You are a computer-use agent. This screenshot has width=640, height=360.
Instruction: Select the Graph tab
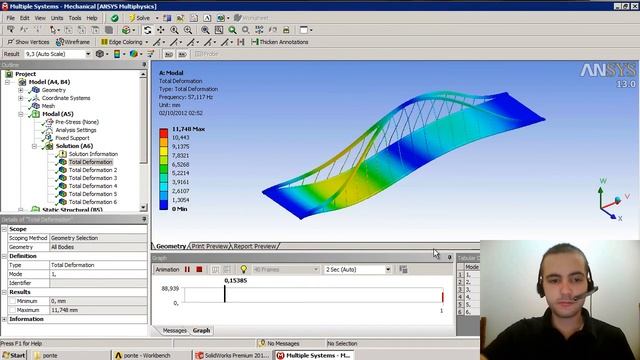201,330
